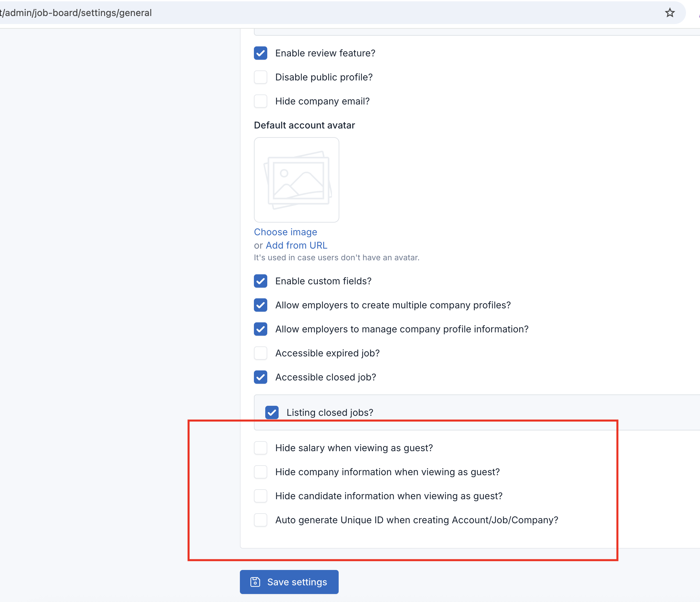Click Default account avatar label
Screen dimensions: 700x602
[304, 125]
